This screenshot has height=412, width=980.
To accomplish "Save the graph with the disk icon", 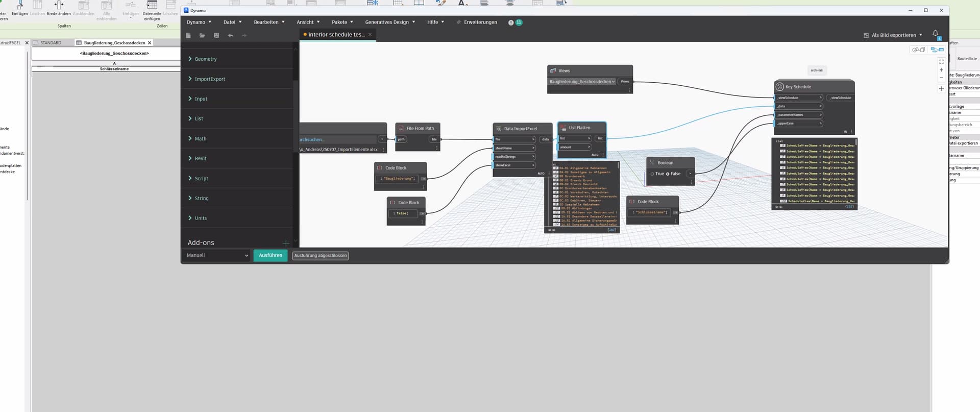I will (216, 35).
